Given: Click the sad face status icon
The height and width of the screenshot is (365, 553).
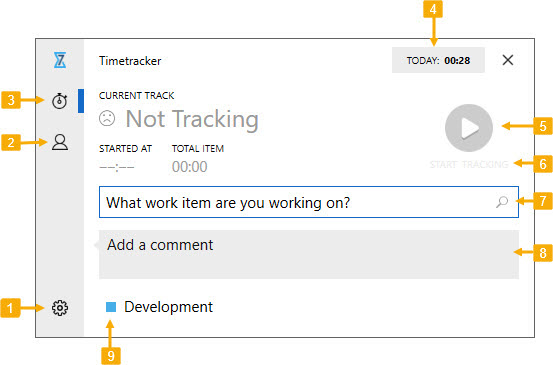Looking at the screenshot, I should 107,118.
